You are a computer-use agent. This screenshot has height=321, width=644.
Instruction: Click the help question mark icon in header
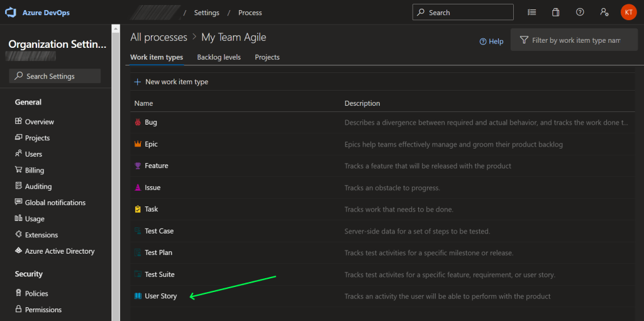[x=580, y=12]
